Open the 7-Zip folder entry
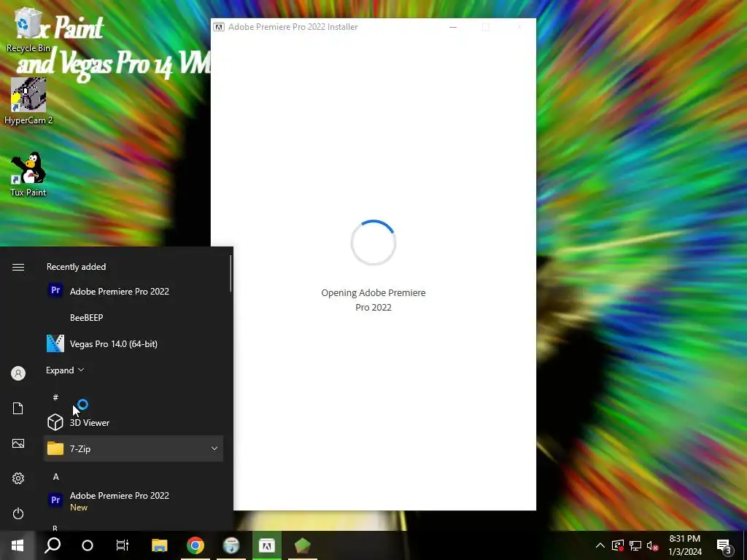747x560 pixels. 133,448
